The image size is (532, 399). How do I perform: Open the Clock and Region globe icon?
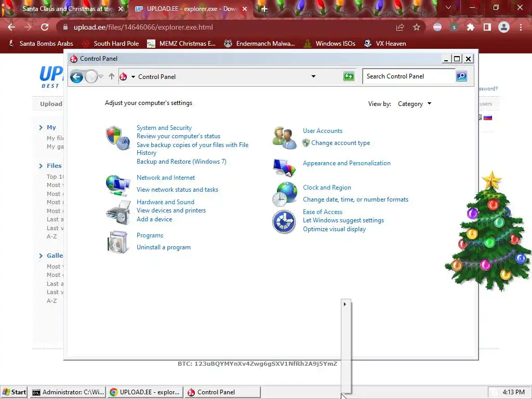[x=284, y=194]
